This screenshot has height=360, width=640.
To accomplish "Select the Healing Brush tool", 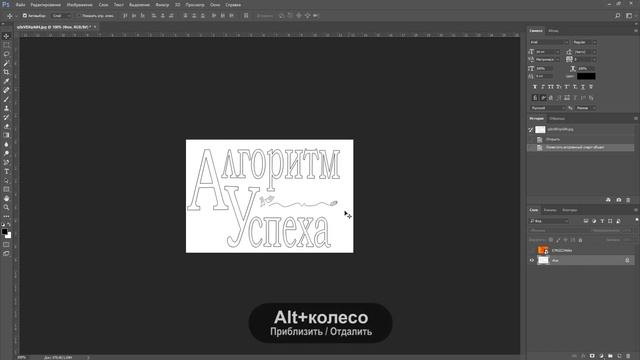I will [x=6, y=90].
